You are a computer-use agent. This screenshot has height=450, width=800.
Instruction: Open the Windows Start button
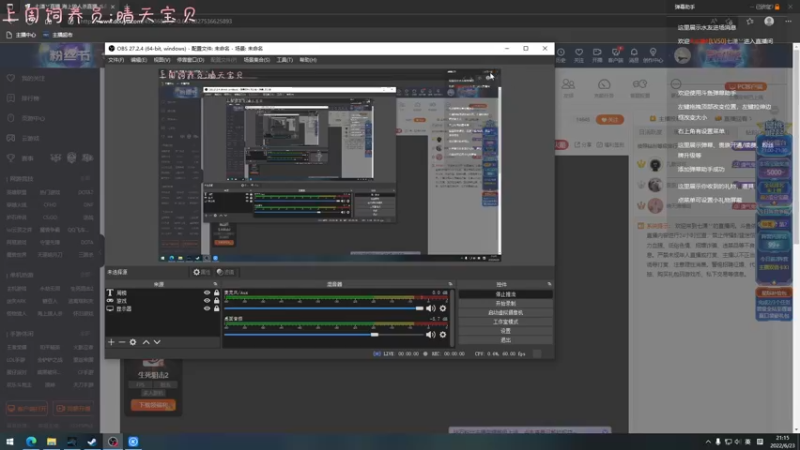10,442
